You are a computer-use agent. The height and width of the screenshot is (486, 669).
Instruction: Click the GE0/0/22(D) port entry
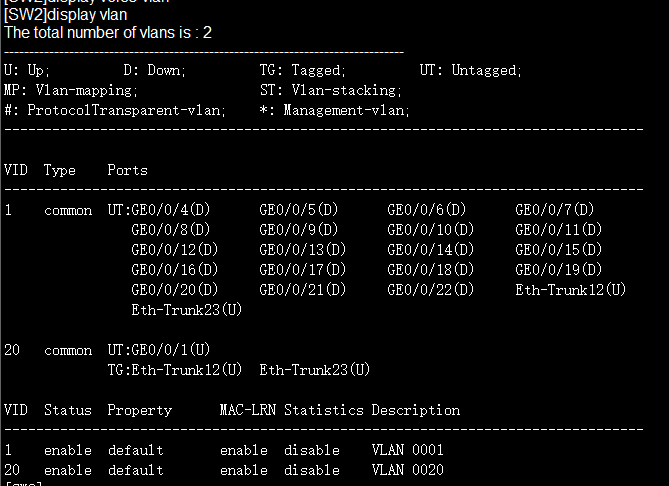pos(430,290)
